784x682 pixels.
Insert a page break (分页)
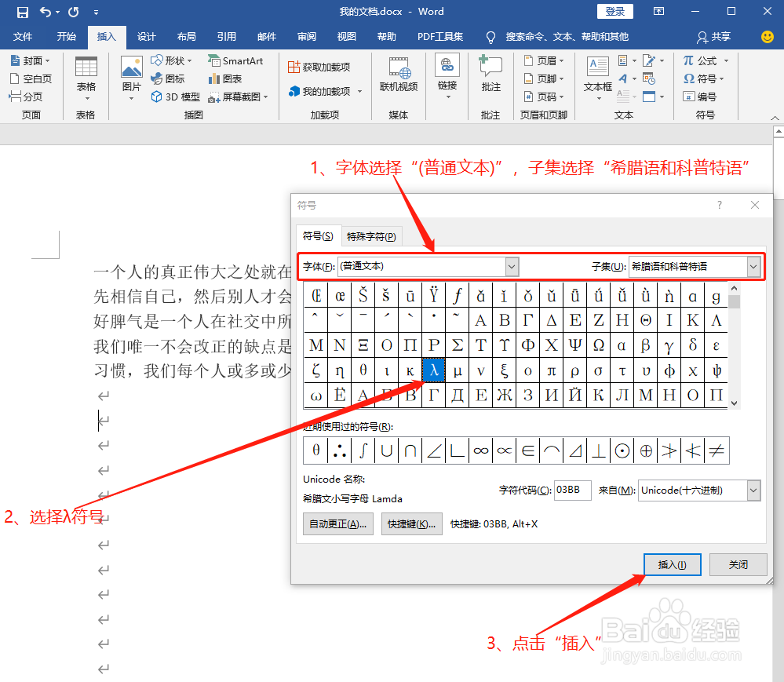coord(26,97)
